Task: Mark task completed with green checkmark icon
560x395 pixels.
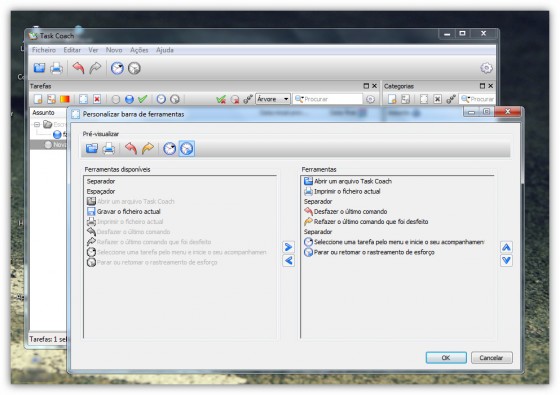Action: (x=142, y=99)
